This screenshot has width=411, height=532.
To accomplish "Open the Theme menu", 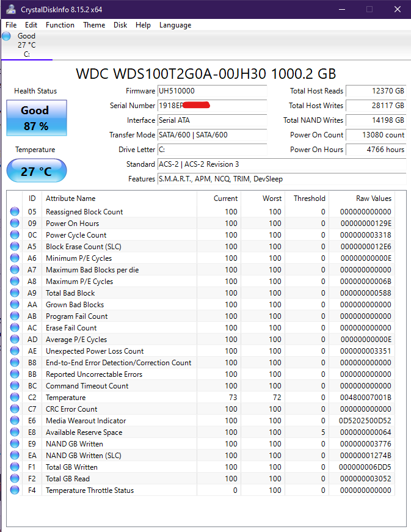I will pyautogui.click(x=94, y=25).
